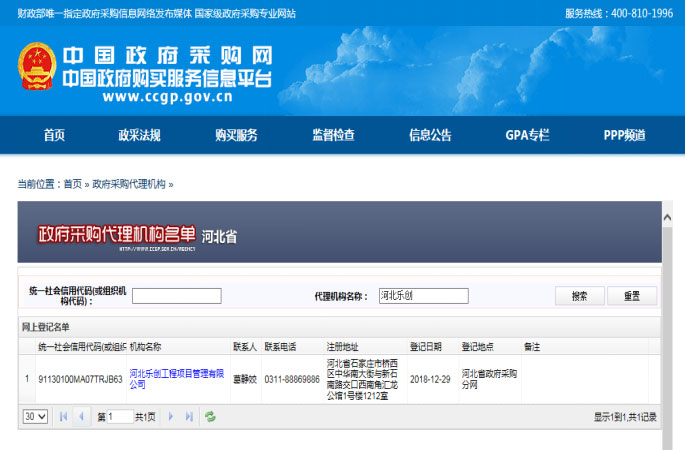Screen dimensions: 685x450
Task: Open 信息公告 navigation item
Action: 430,136
